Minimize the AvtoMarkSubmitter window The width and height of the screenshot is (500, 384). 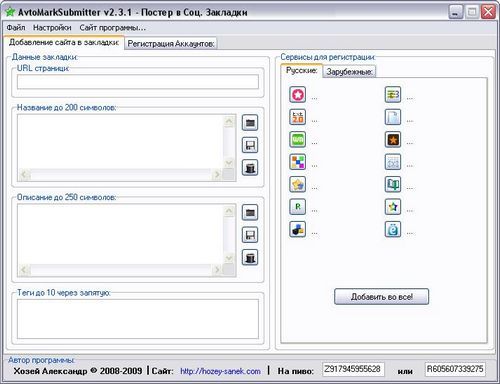(x=456, y=12)
